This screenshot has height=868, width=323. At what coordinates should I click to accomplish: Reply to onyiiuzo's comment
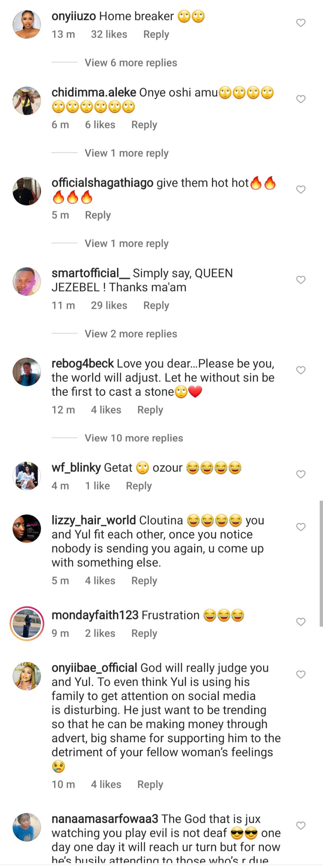coord(156,34)
